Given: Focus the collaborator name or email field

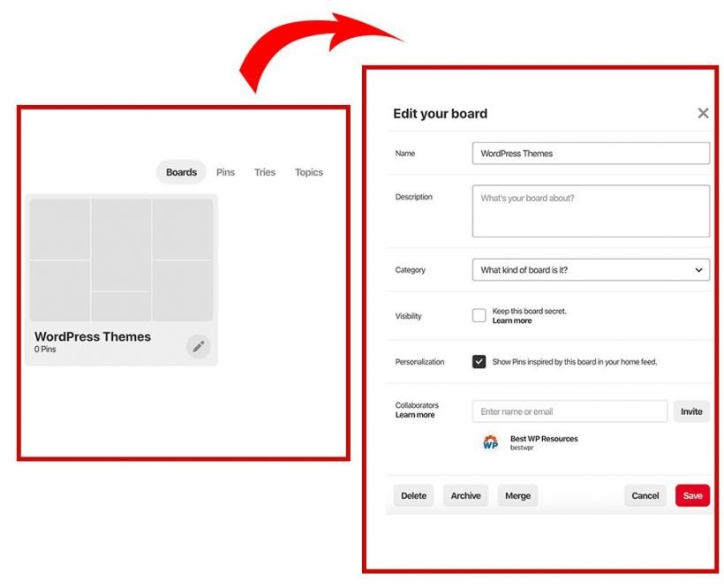Looking at the screenshot, I should [x=569, y=411].
